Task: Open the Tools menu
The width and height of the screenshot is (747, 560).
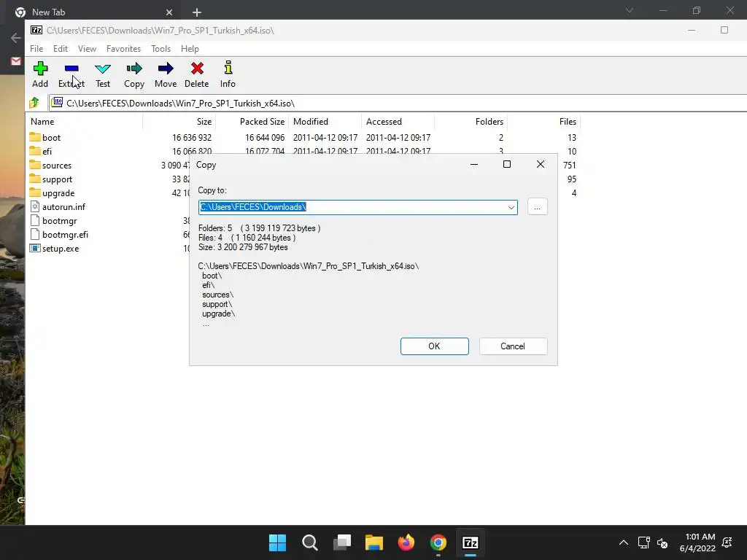Action: coord(160,49)
